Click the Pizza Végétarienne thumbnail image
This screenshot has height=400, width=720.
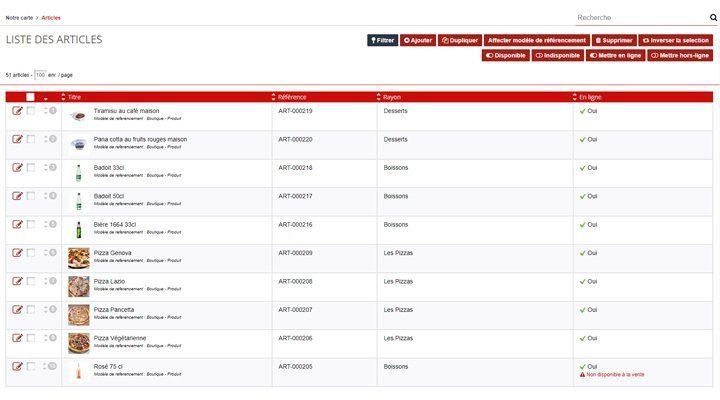point(78,343)
